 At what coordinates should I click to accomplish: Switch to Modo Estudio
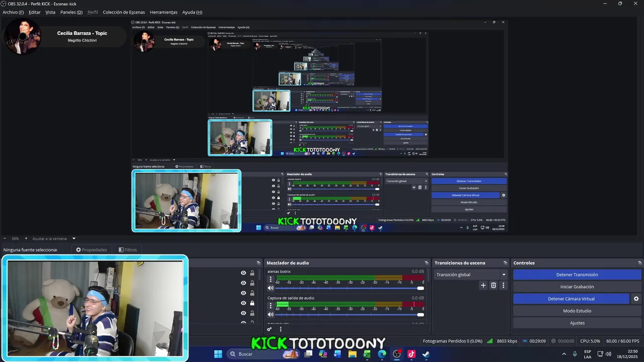577,311
